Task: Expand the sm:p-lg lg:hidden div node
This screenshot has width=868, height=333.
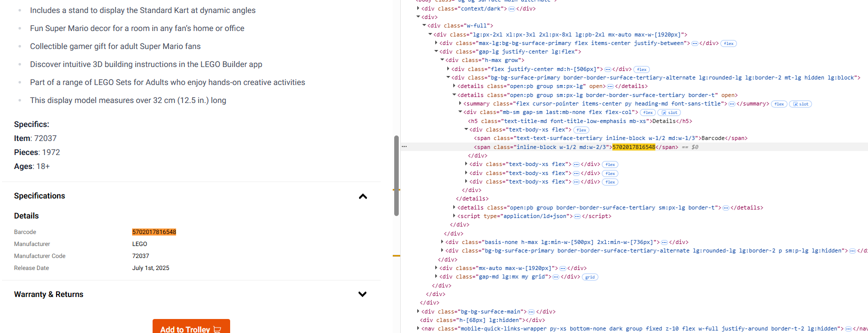Action: (442, 250)
